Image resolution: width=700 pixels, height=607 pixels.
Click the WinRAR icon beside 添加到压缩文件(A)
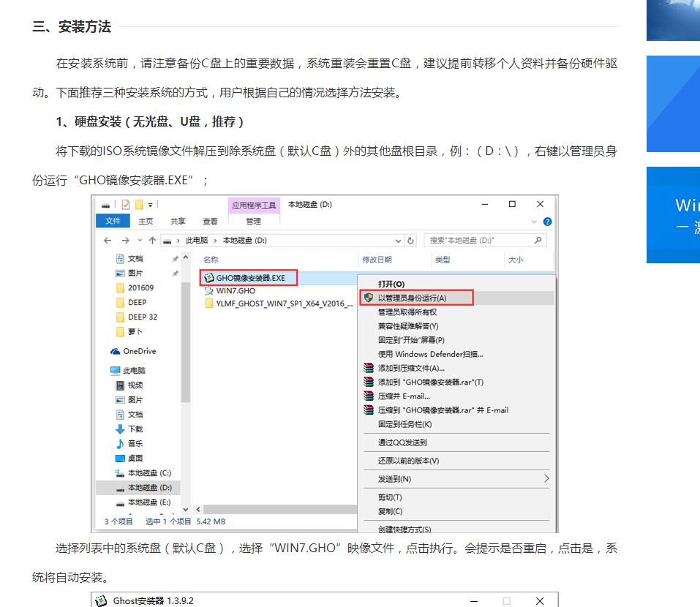click(368, 368)
